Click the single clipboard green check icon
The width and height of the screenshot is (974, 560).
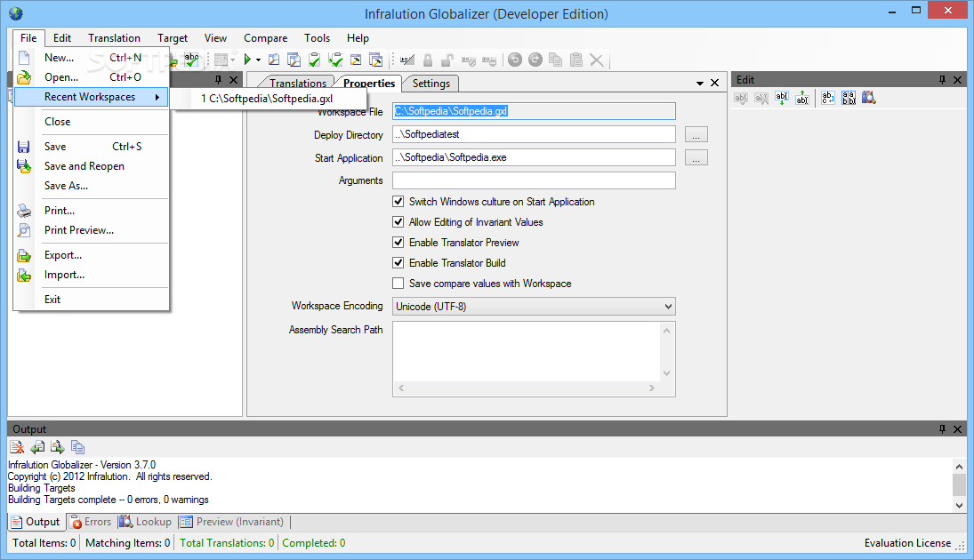[315, 60]
